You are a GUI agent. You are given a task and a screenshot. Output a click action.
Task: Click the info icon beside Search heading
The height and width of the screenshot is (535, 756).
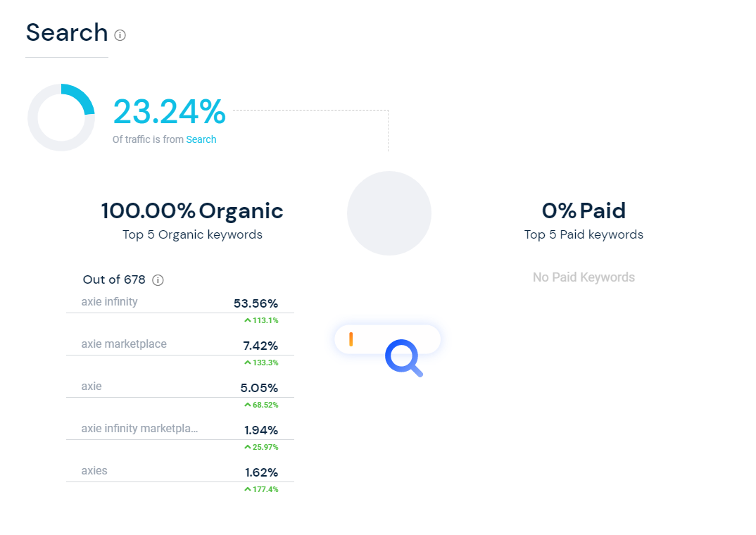pyautogui.click(x=120, y=35)
